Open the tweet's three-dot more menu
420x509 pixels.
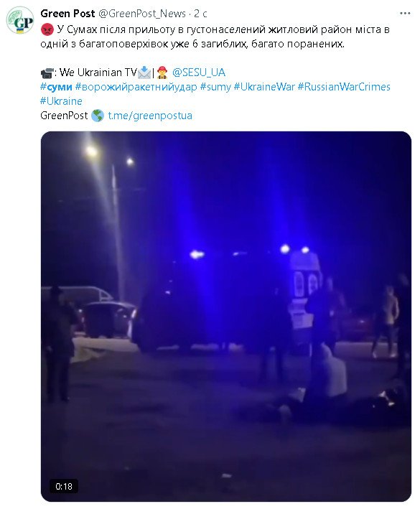pyautogui.click(x=405, y=14)
